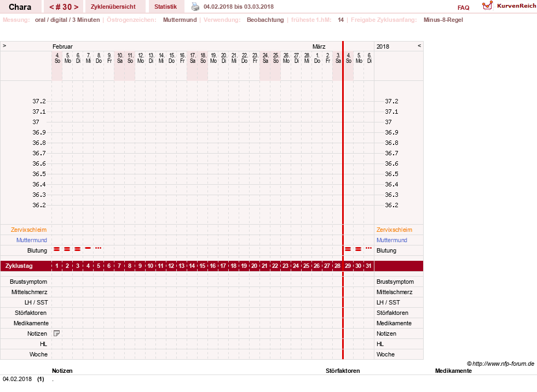Click the spotting dots on cycle day 5
Viewport: 537px width, 392px height.
(x=99, y=248)
